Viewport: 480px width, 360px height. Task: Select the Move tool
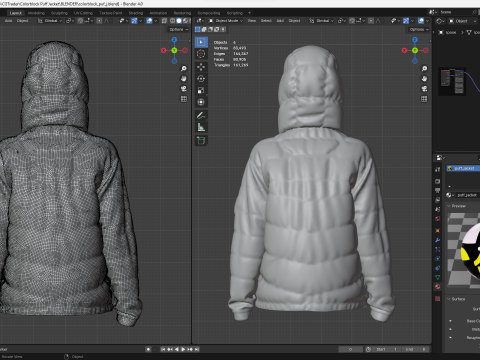point(201,67)
